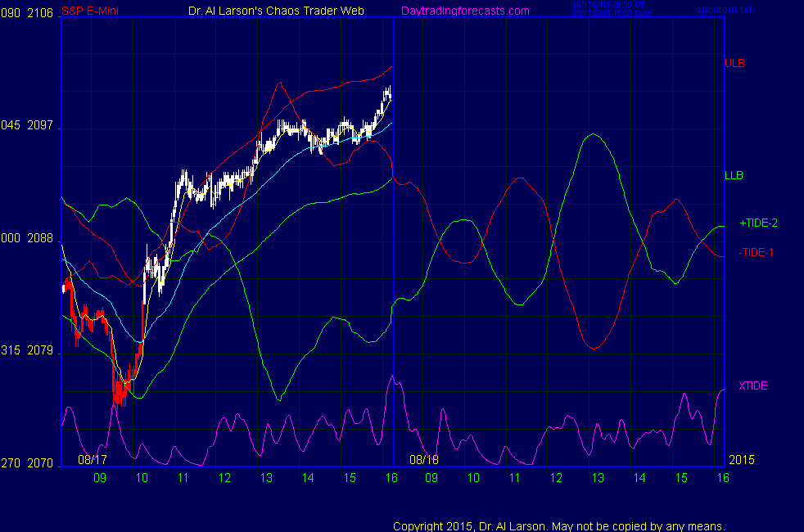Click the 2088 price axis label
Viewport: 804px width, 532px height.
point(40,239)
